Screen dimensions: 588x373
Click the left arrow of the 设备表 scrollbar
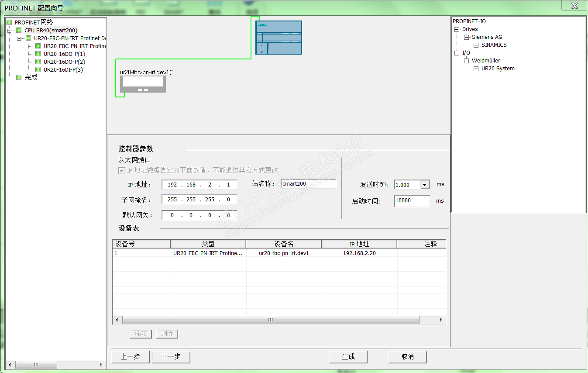(117, 320)
